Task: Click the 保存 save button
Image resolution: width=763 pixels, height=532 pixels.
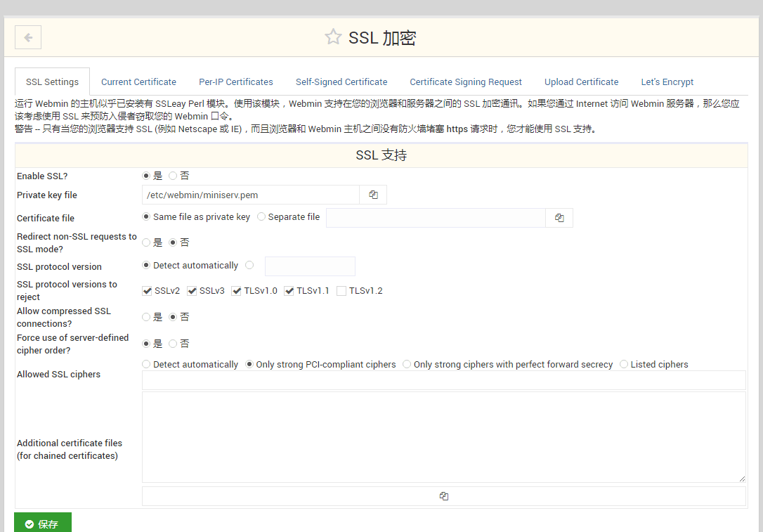Action: tap(43, 524)
